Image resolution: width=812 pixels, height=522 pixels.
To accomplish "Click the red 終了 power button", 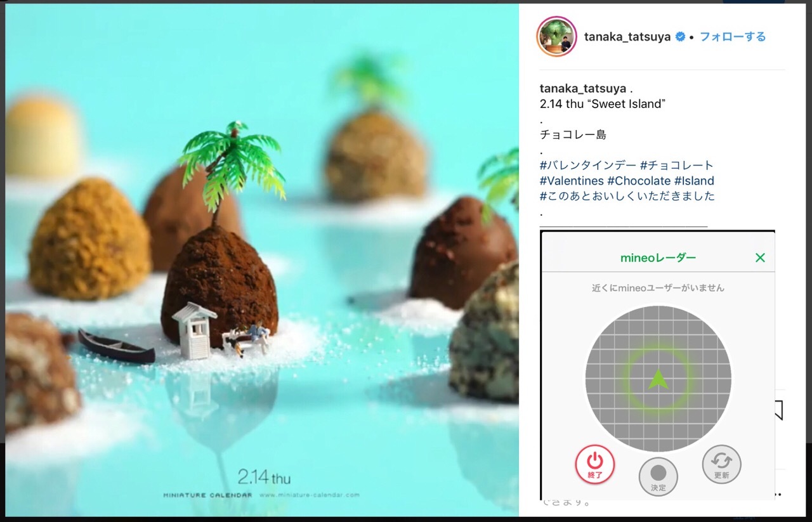I will coord(595,464).
